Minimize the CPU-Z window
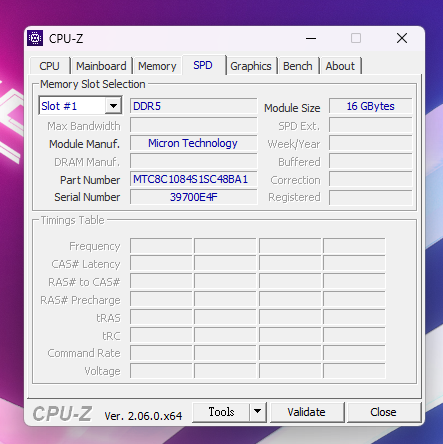Image resolution: width=443 pixels, height=444 pixels. pos(311,39)
